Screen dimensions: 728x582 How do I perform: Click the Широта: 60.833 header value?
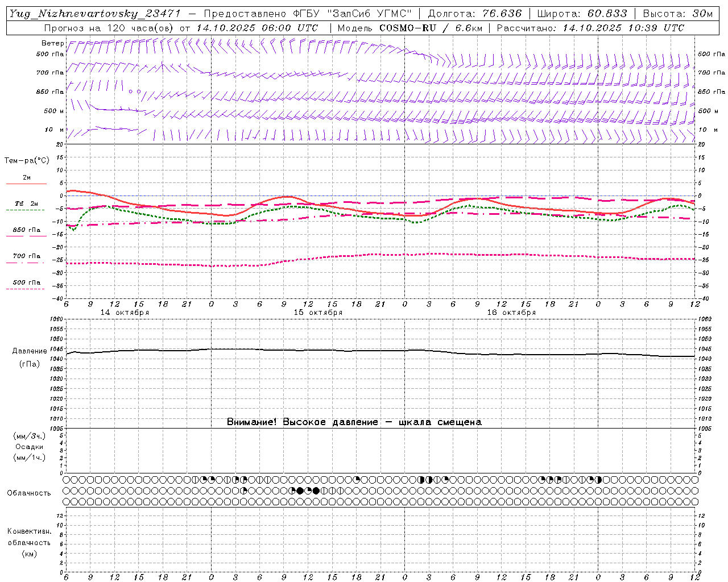coord(582,14)
